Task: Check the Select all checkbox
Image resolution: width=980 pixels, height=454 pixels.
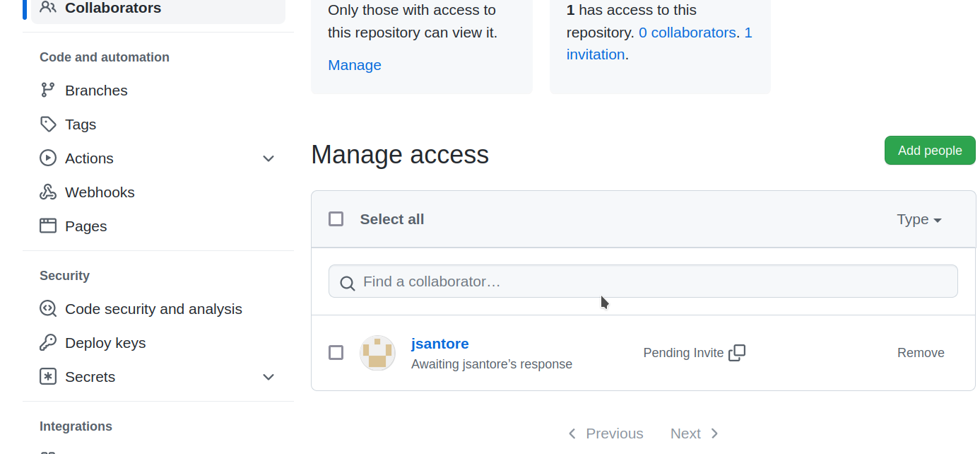Action: [336, 219]
